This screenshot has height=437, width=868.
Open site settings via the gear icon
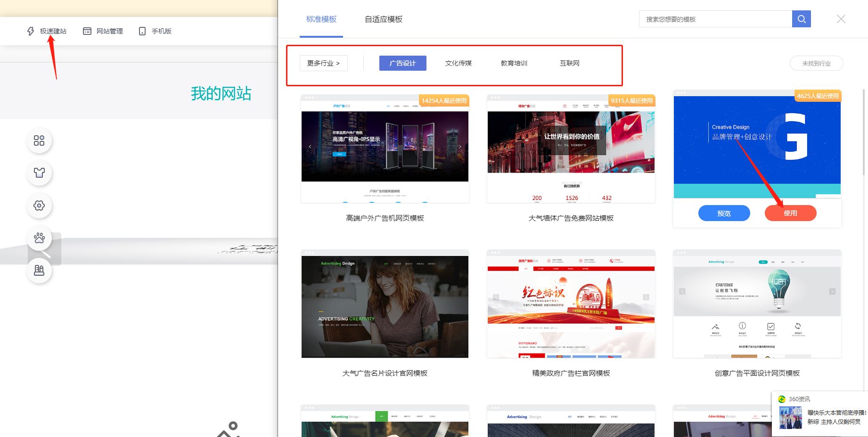39,206
